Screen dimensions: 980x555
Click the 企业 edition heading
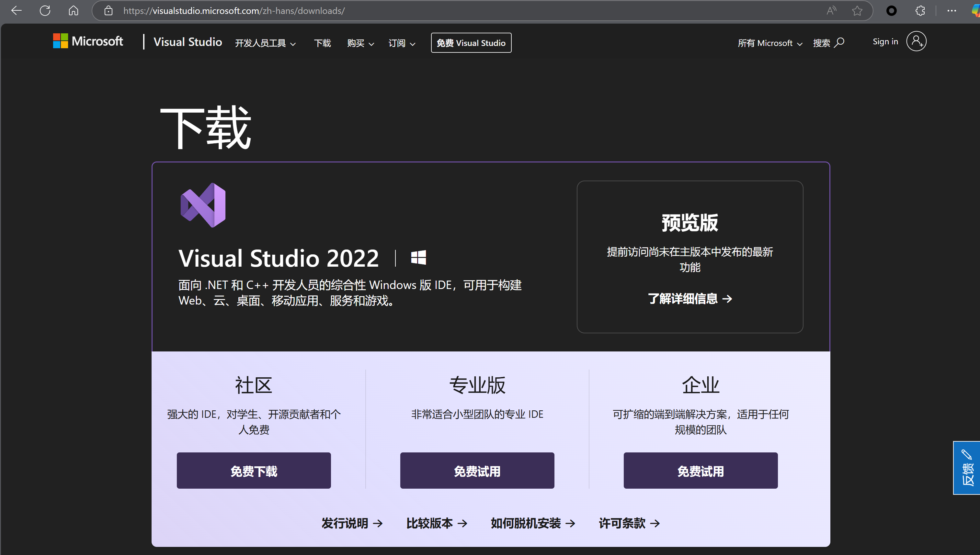[701, 385]
